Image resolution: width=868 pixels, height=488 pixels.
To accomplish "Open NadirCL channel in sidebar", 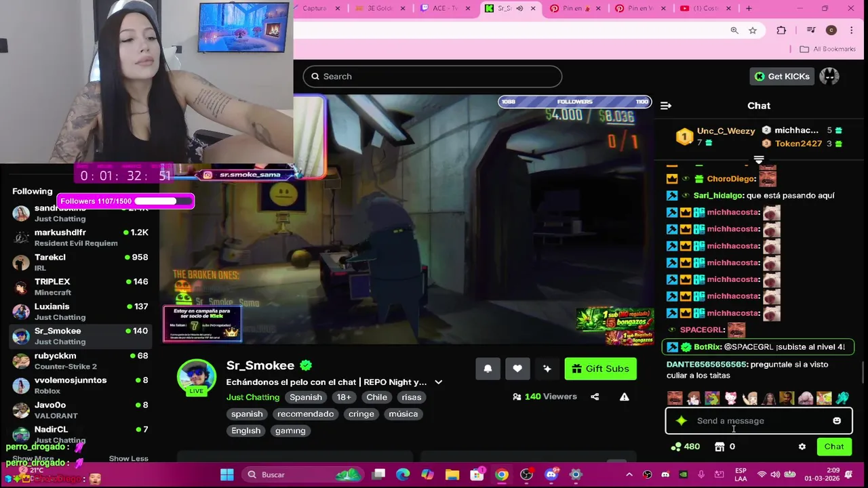I will coord(81,434).
